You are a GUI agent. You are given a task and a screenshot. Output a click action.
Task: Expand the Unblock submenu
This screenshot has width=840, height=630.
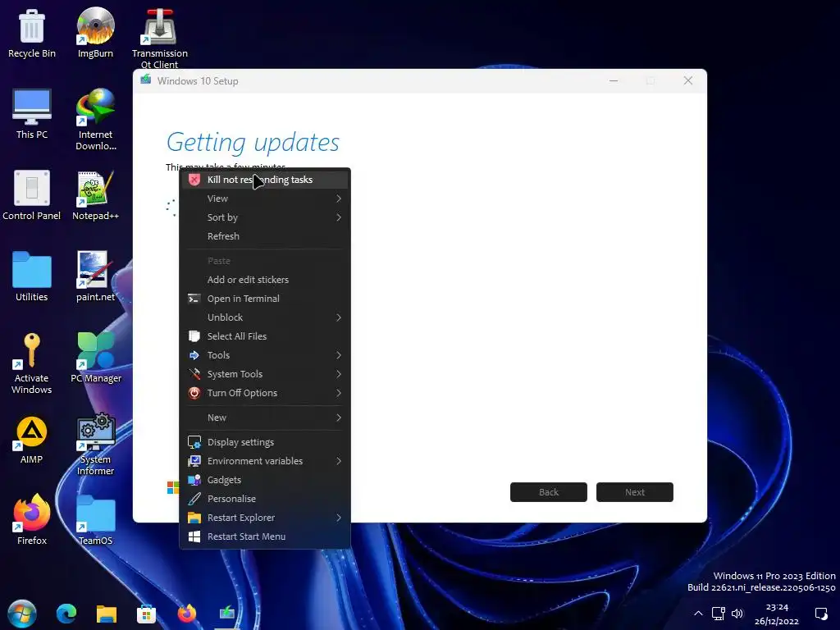point(265,317)
